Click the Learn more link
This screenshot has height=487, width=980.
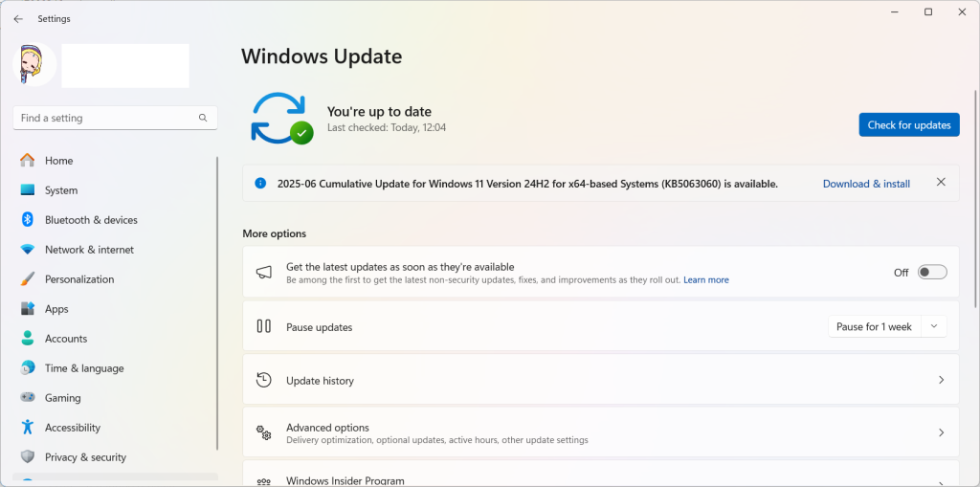click(705, 280)
